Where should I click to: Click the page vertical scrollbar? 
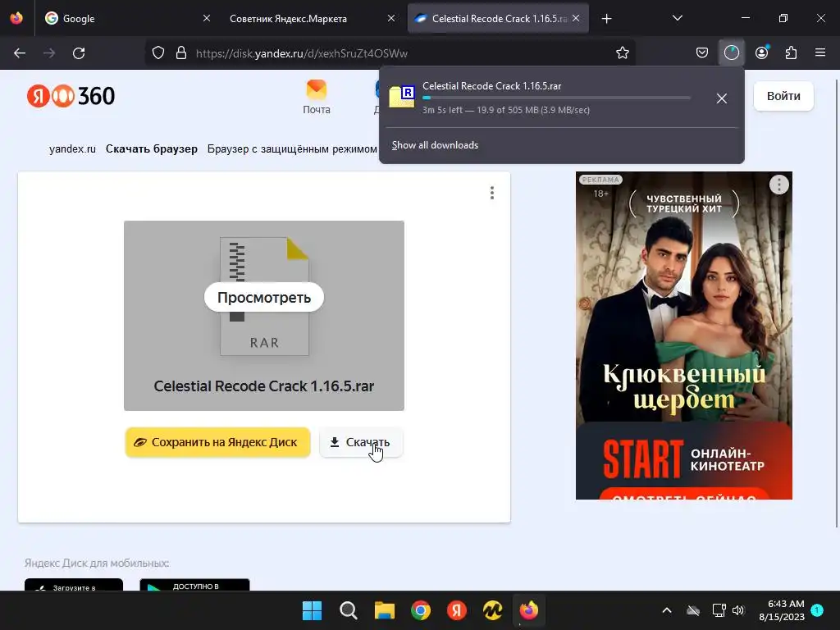(x=836, y=303)
